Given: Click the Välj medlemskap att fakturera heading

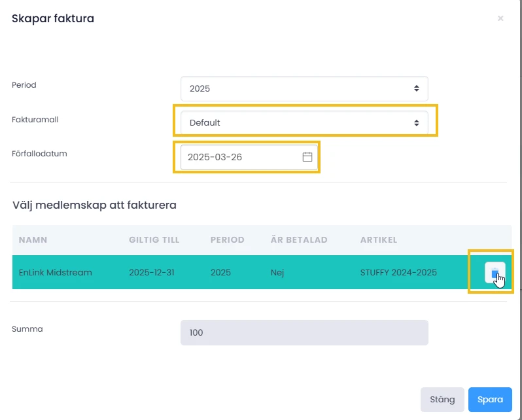Looking at the screenshot, I should [94, 205].
